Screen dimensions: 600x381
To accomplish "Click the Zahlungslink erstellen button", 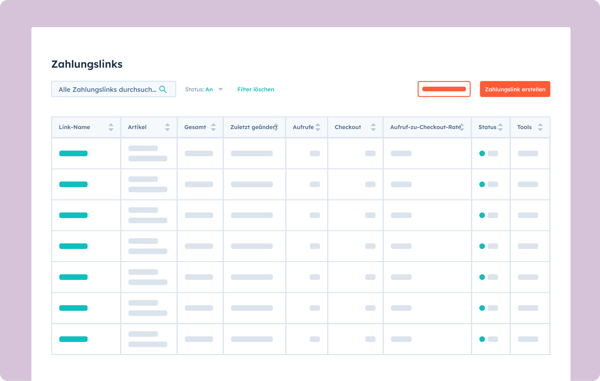I will pyautogui.click(x=515, y=89).
